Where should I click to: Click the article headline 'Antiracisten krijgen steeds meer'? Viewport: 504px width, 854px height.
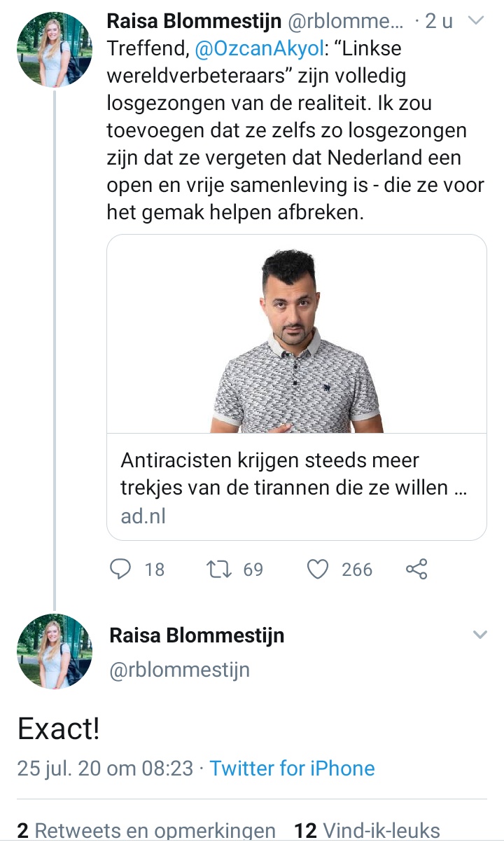269,461
